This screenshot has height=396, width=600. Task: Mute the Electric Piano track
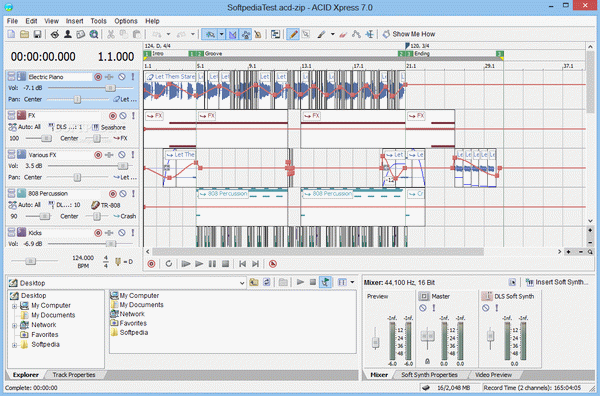(x=122, y=77)
